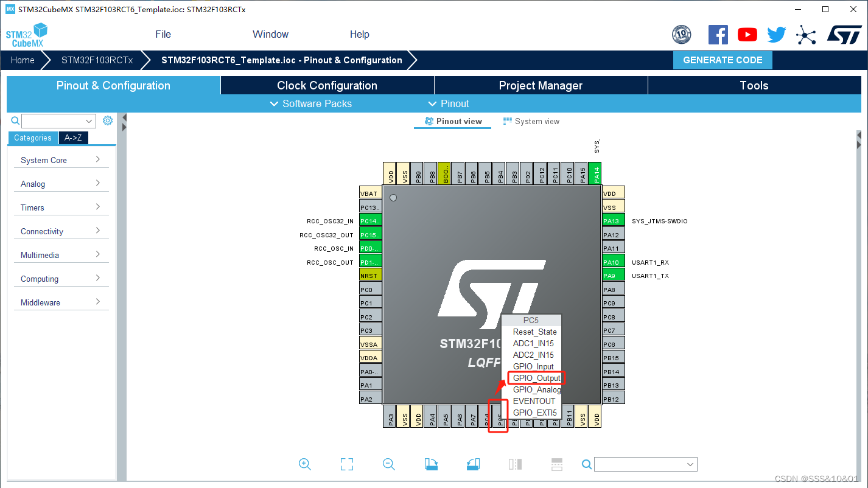
Task: Open the File menu
Action: pos(163,34)
